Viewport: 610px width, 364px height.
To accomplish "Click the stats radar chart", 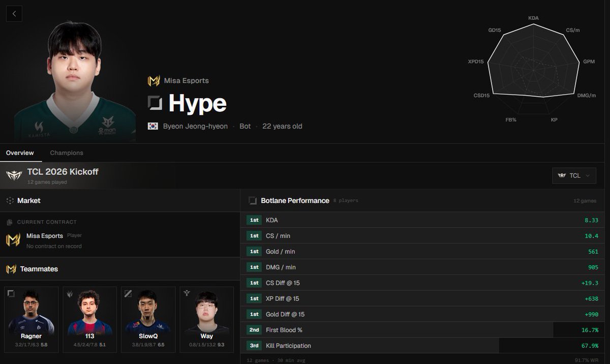I will point(533,70).
